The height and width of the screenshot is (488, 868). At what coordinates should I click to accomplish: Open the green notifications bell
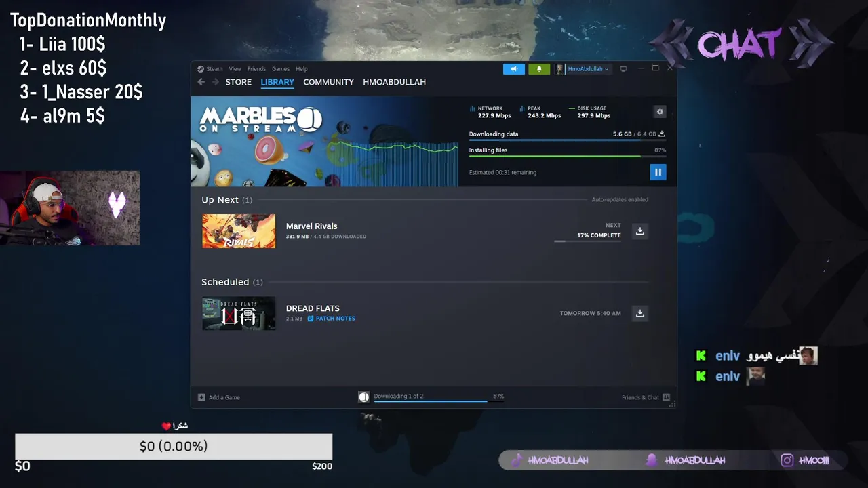[539, 69]
